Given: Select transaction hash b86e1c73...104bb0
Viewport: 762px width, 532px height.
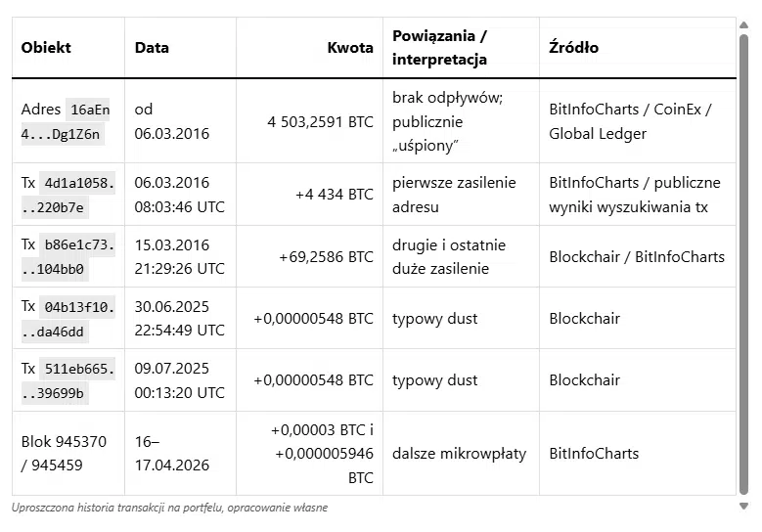Looking at the screenshot, I should (x=77, y=256).
